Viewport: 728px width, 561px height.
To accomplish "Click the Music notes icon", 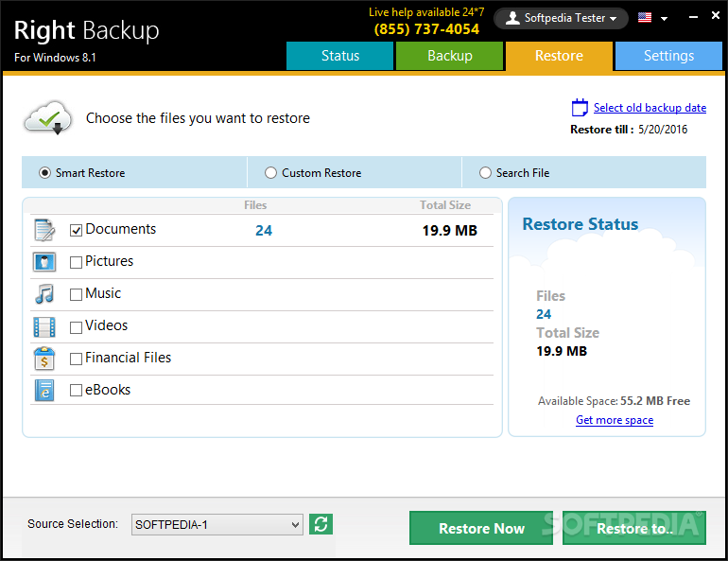I will (x=44, y=294).
